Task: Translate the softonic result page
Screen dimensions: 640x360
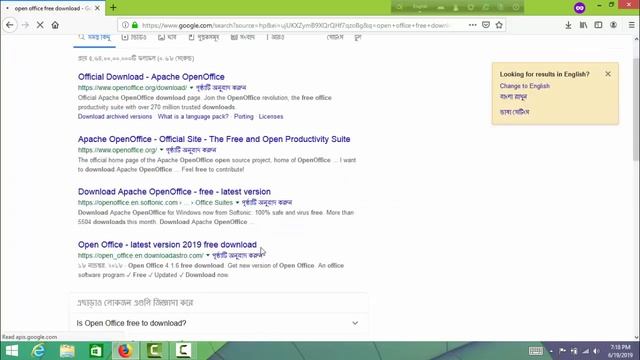Action: click(x=267, y=202)
